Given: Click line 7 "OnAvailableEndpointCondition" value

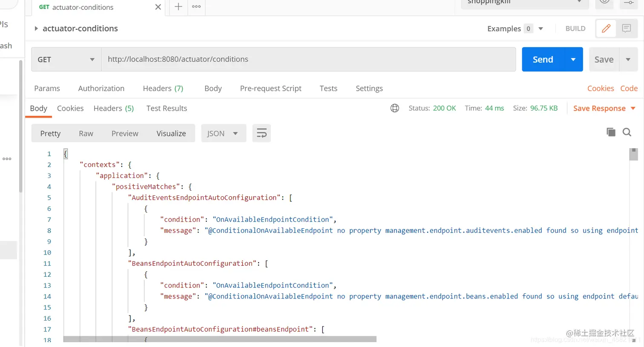Looking at the screenshot, I should pyautogui.click(x=273, y=219).
